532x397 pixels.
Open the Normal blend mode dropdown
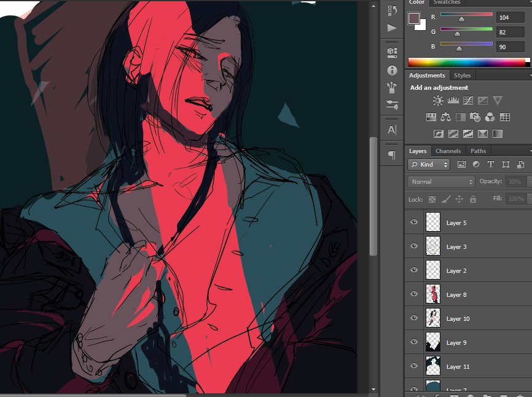(442, 181)
